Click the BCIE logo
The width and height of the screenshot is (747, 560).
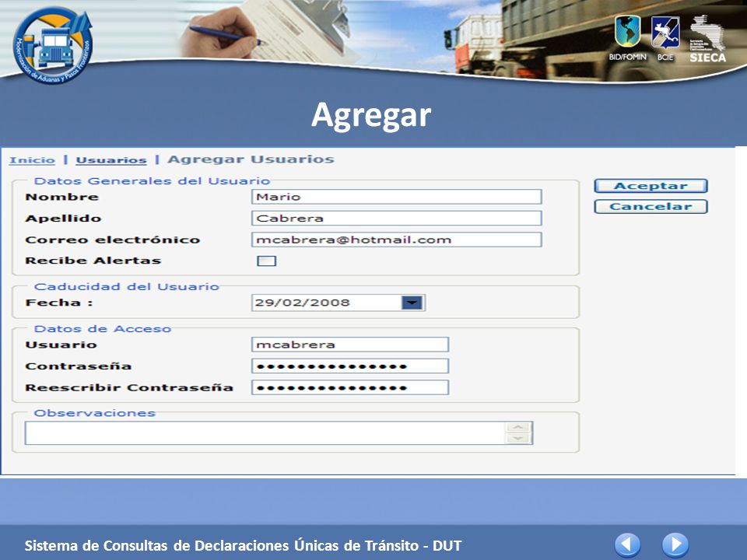pos(665,39)
